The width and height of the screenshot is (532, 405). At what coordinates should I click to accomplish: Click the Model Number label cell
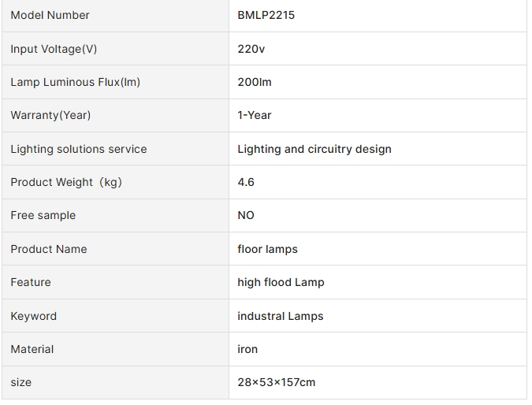115,16
